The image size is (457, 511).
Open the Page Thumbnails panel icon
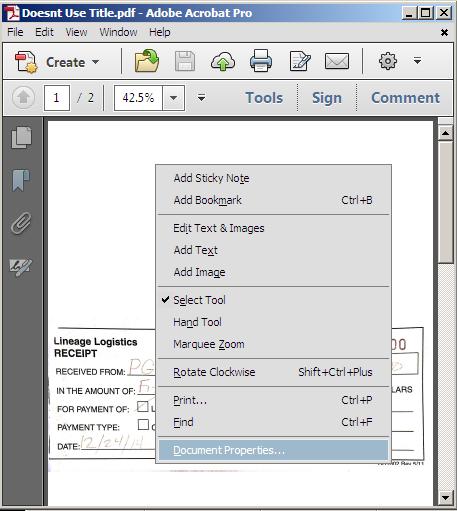22,137
